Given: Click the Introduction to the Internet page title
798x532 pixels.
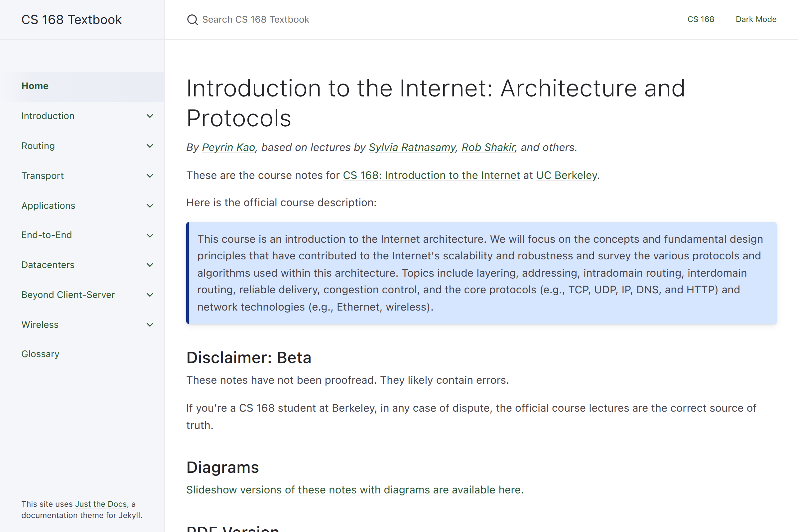Looking at the screenshot, I should coord(436,103).
